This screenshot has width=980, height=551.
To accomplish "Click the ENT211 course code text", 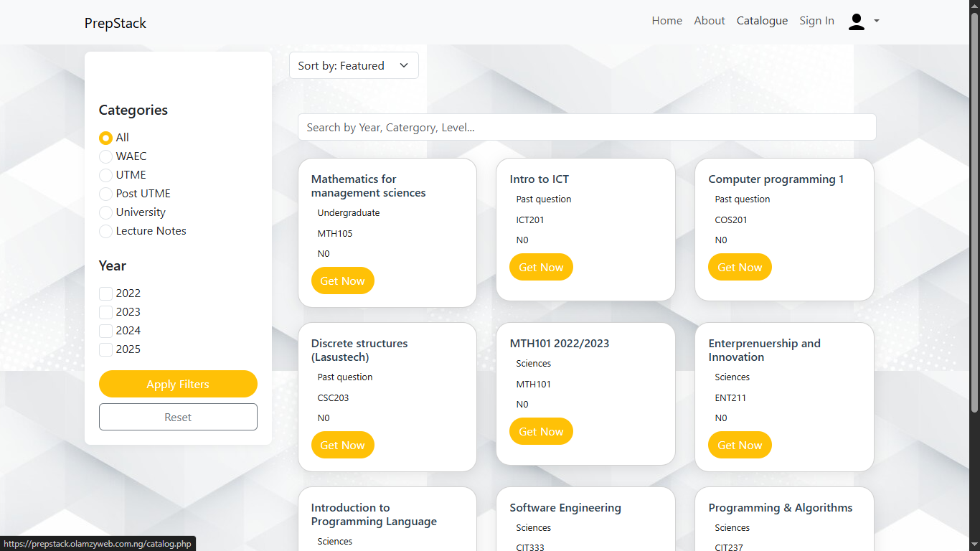I will point(730,397).
